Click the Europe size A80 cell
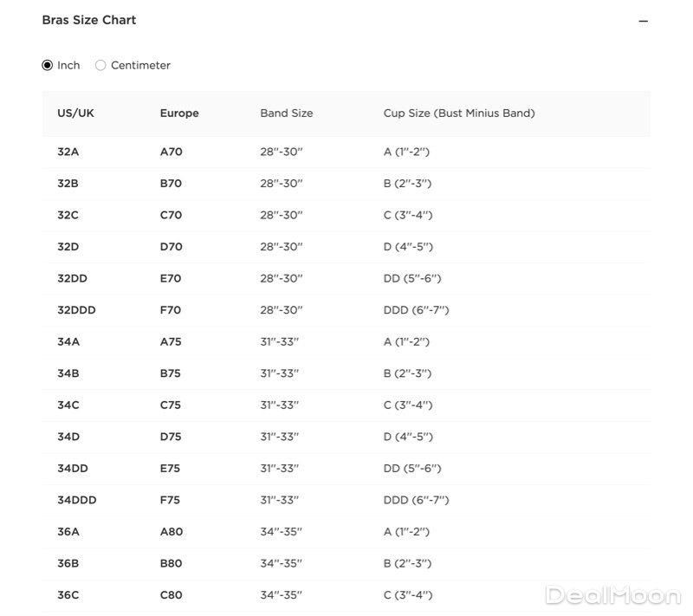 coord(172,532)
